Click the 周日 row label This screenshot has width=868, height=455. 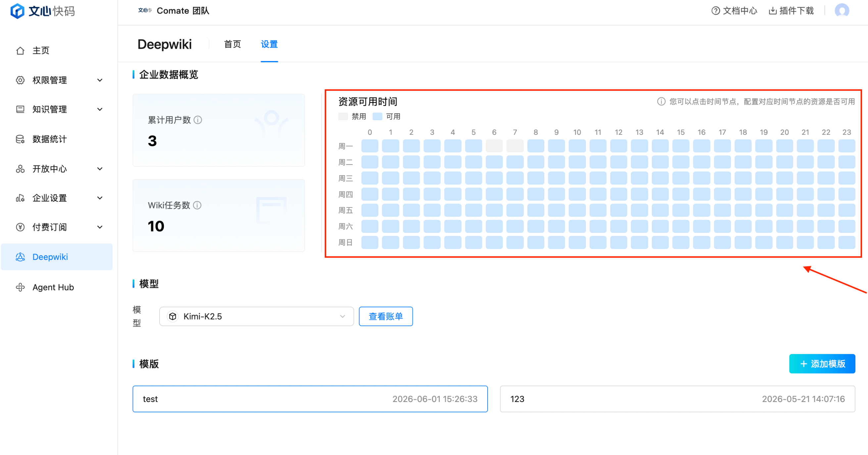click(x=345, y=242)
